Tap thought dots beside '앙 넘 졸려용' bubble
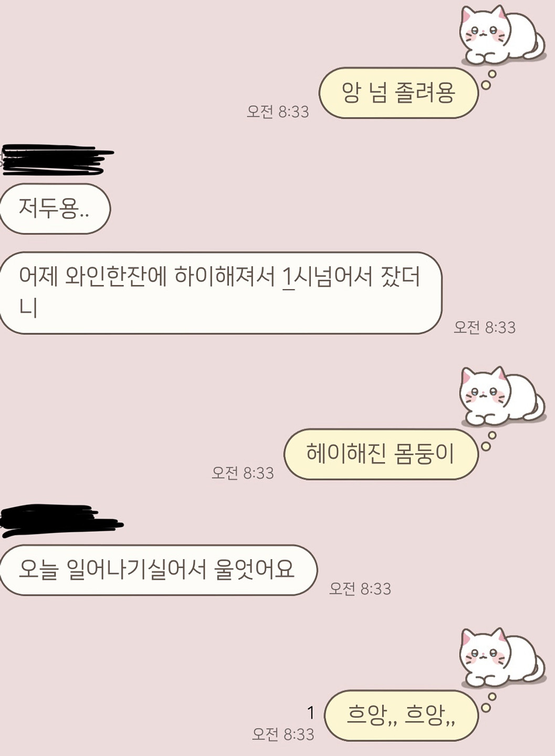The height and width of the screenshot is (756, 555). coord(488,80)
